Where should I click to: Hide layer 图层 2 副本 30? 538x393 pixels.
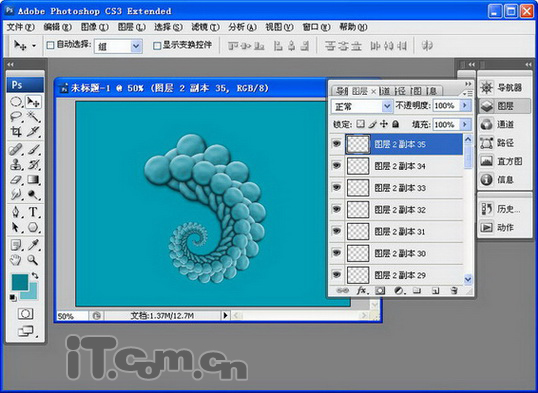point(337,253)
